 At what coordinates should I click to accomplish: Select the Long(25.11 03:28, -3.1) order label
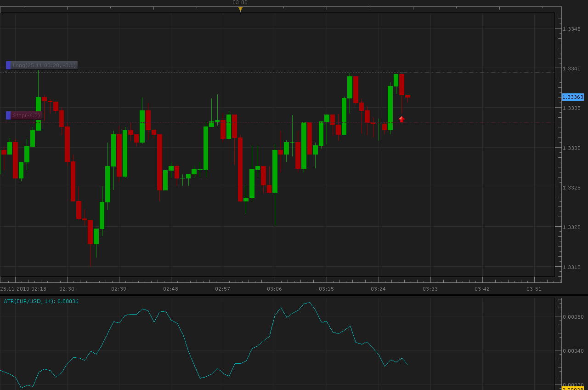[42, 65]
